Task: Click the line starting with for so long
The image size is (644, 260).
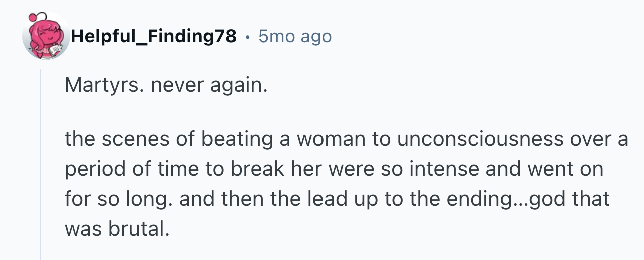Action: coord(337,200)
